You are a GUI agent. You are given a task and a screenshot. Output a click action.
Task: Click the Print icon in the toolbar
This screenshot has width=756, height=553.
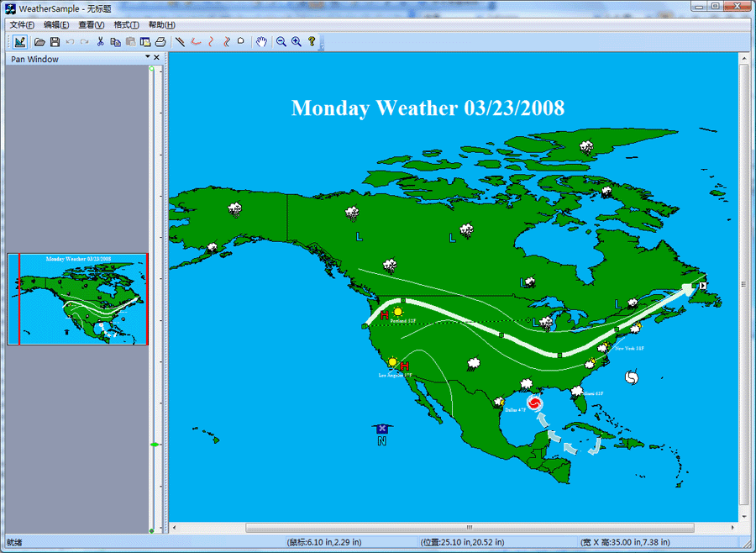click(x=160, y=42)
